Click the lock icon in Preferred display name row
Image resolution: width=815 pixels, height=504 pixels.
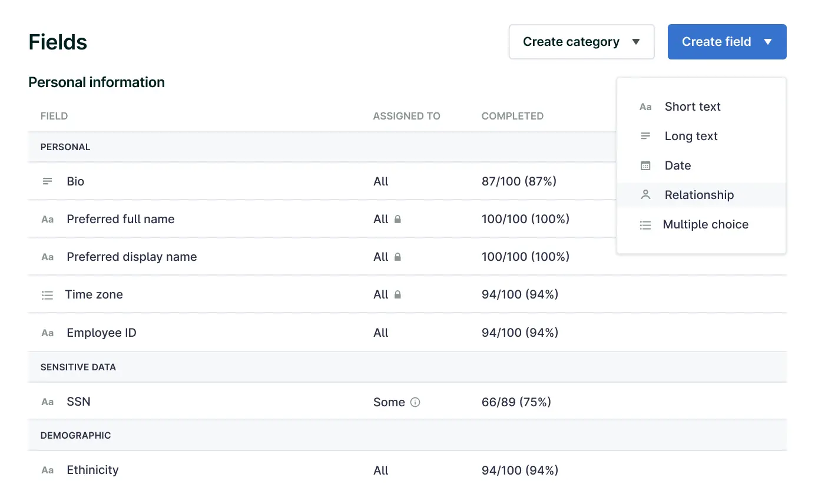(397, 257)
